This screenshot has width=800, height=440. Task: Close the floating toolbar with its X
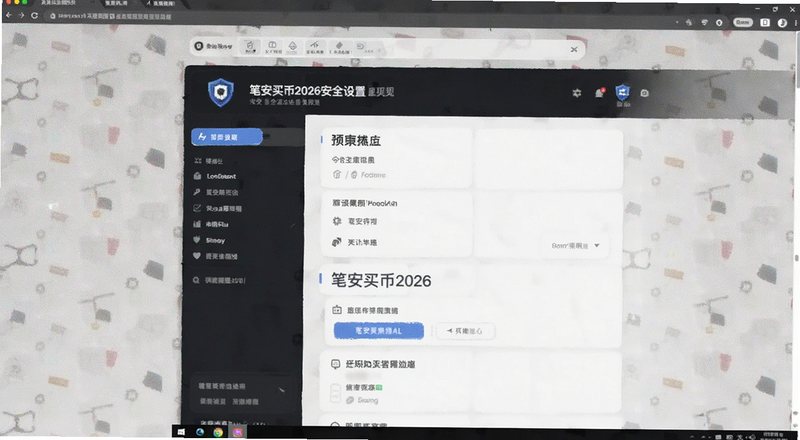[x=574, y=50]
